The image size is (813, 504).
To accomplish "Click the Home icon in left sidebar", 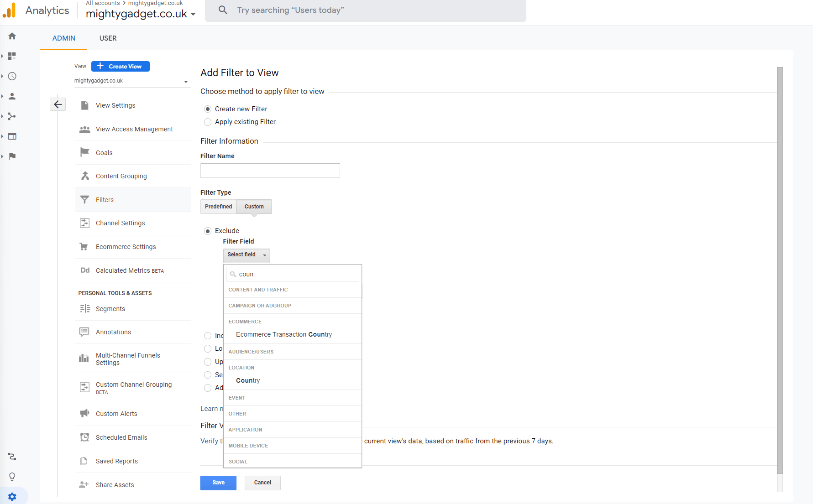I will 12,36.
